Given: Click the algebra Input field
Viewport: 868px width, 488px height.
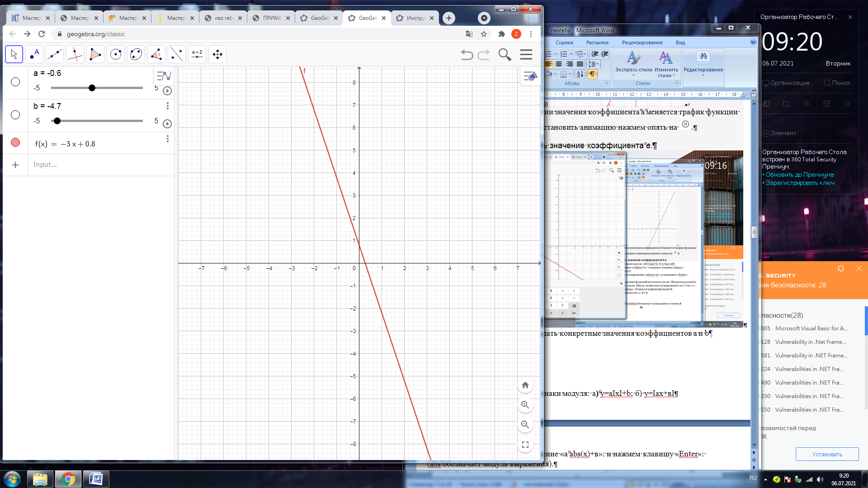Looking at the screenshot, I should click(x=101, y=164).
